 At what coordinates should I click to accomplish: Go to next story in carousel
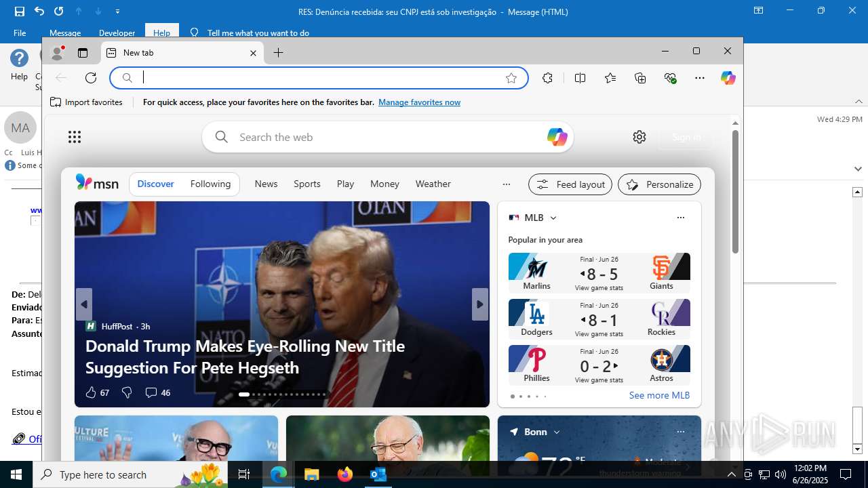coord(480,304)
